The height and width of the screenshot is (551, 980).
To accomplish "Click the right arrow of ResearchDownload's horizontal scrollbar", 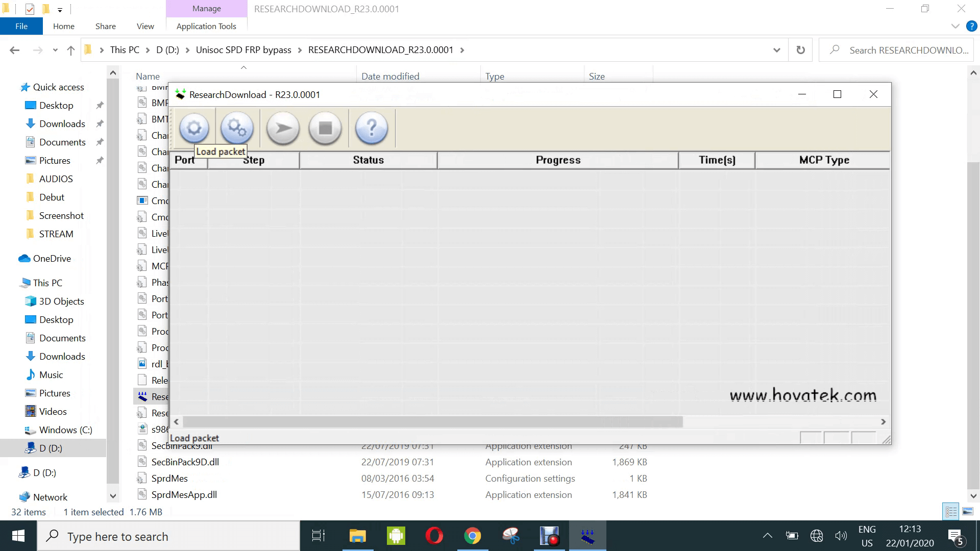I will click(x=883, y=422).
